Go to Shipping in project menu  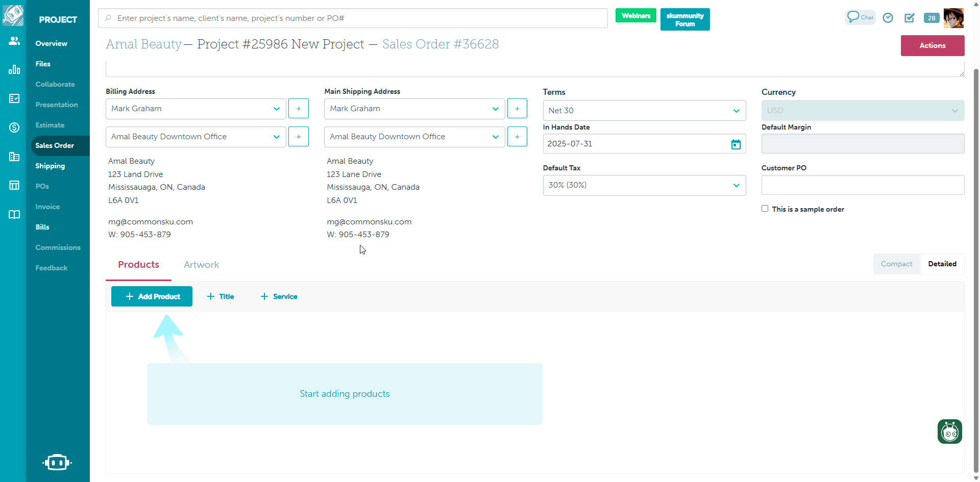[50, 166]
